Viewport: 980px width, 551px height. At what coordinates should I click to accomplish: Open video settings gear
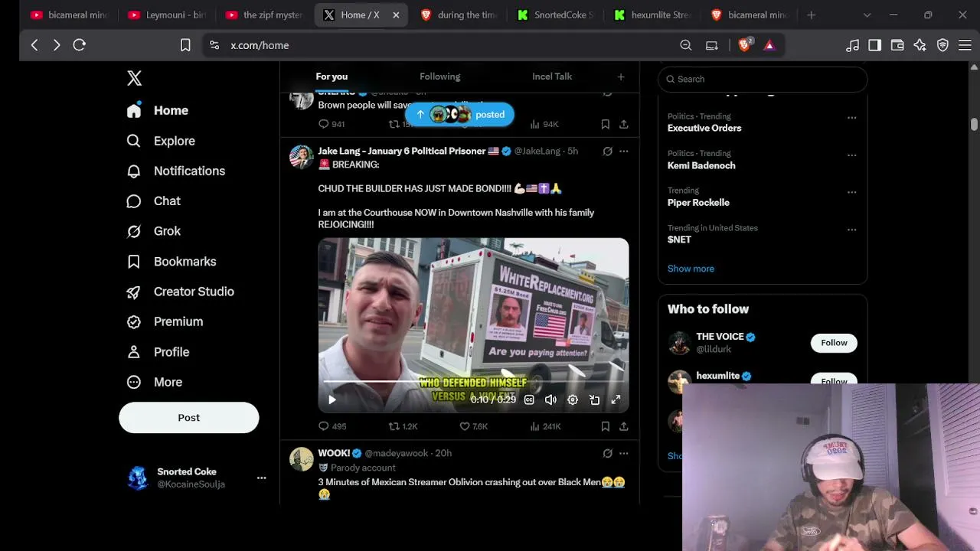[573, 399]
